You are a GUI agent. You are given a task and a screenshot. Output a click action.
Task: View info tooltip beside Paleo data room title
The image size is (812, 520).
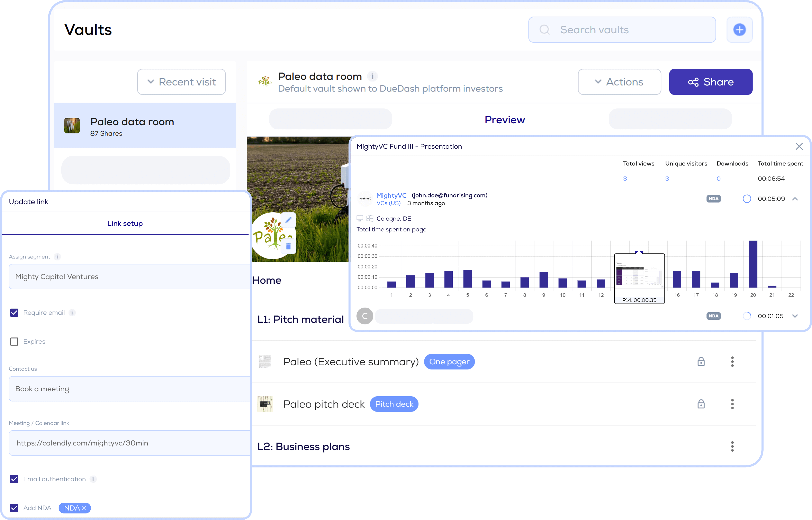[x=373, y=76]
